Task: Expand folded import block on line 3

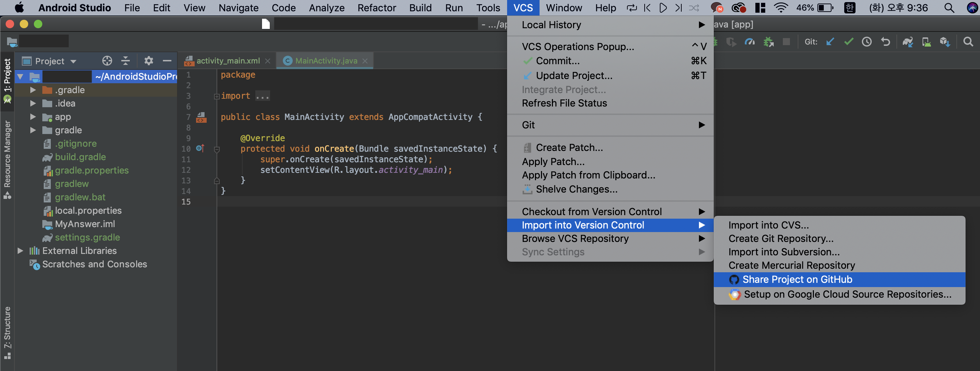Action: point(217,97)
